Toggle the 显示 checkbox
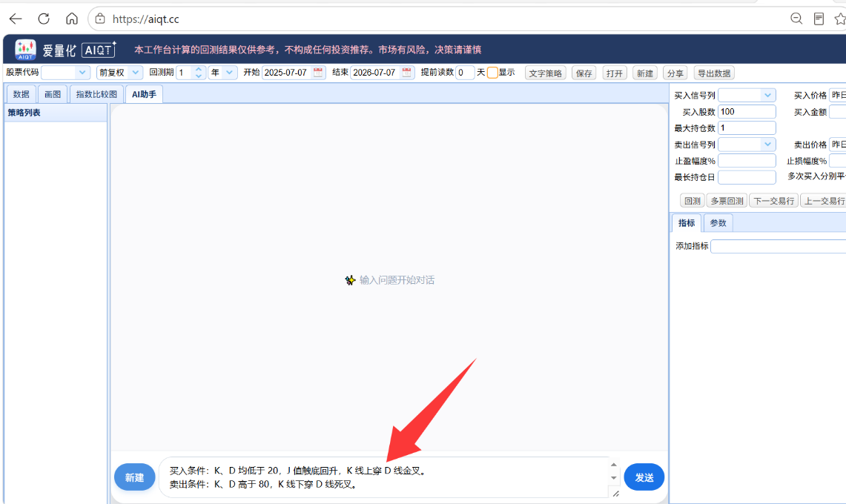Image resolution: width=846 pixels, height=504 pixels. 492,73
